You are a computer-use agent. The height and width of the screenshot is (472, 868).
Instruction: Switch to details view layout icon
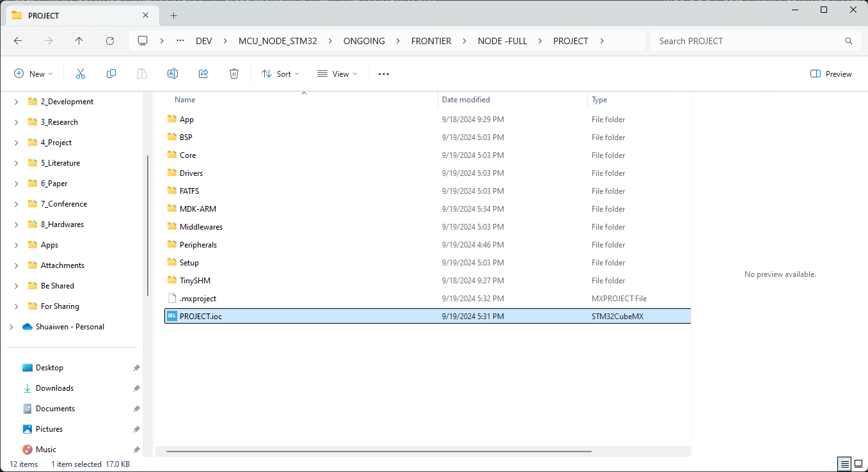click(x=844, y=464)
